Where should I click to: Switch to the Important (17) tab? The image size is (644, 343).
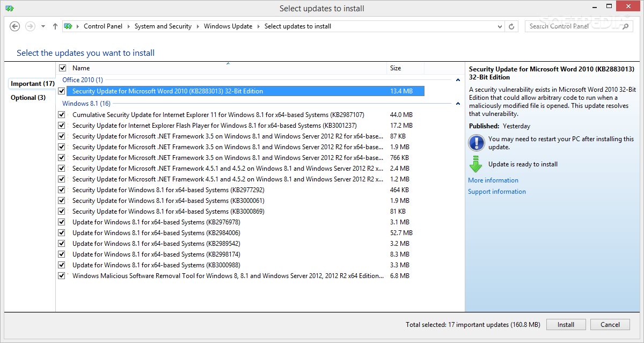[x=33, y=84]
